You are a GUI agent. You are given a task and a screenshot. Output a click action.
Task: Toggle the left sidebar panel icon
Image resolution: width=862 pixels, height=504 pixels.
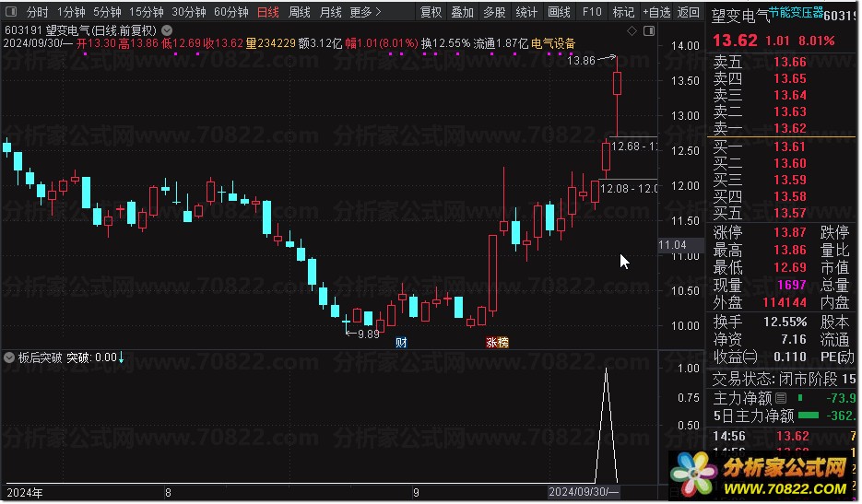click(x=11, y=12)
